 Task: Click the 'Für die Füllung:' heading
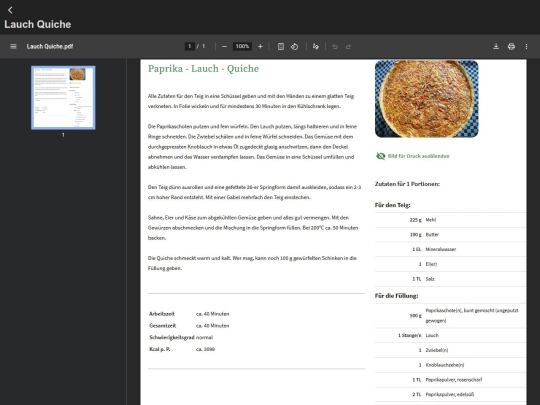396,295
